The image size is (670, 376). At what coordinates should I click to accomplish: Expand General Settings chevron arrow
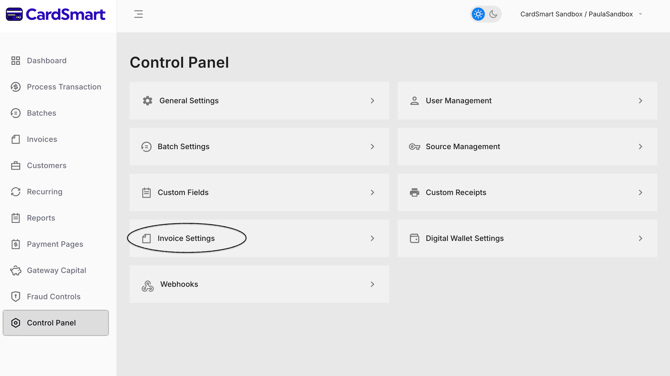click(x=372, y=101)
